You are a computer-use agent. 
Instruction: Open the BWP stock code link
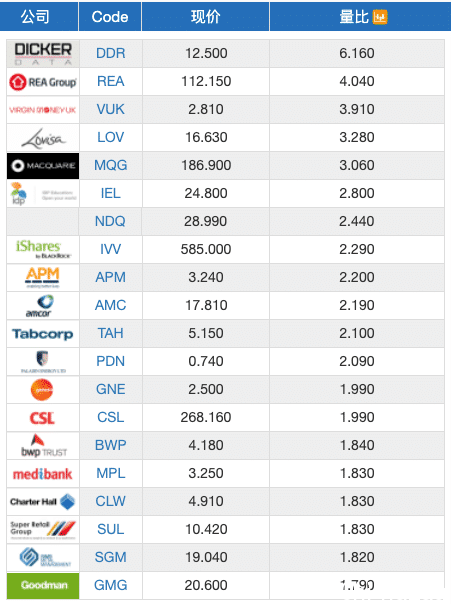click(x=111, y=445)
